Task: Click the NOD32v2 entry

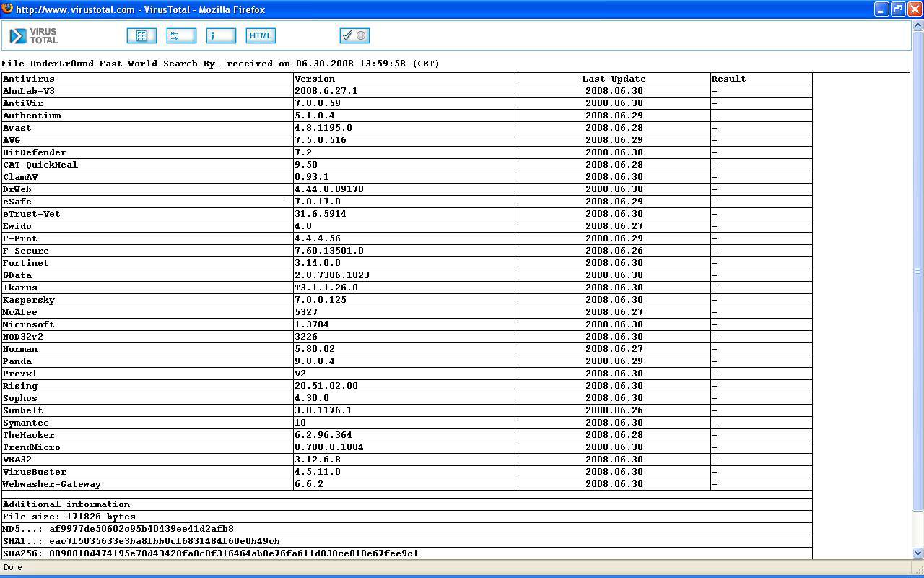Action: pyautogui.click(x=23, y=337)
